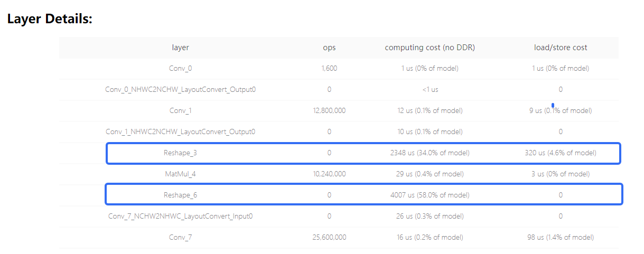Click the 10,240,000 ops value for MatMul_4
This screenshot has width=644, height=254.
tap(329, 174)
